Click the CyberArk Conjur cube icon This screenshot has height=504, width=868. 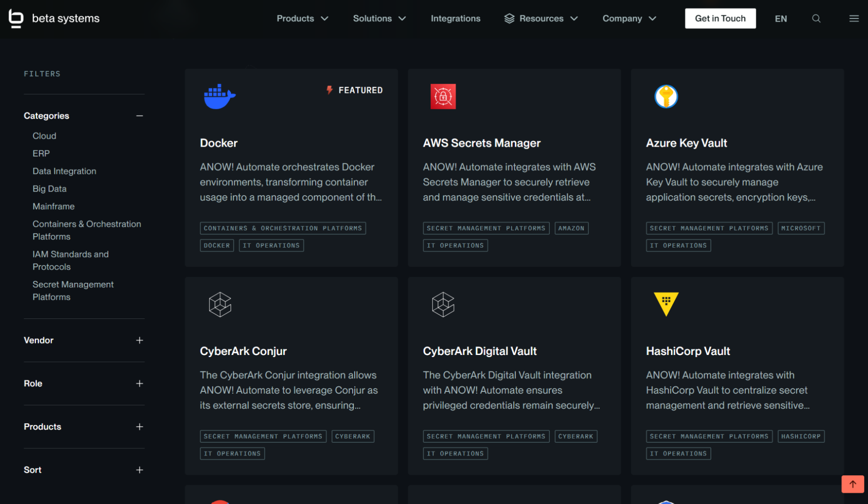click(220, 304)
